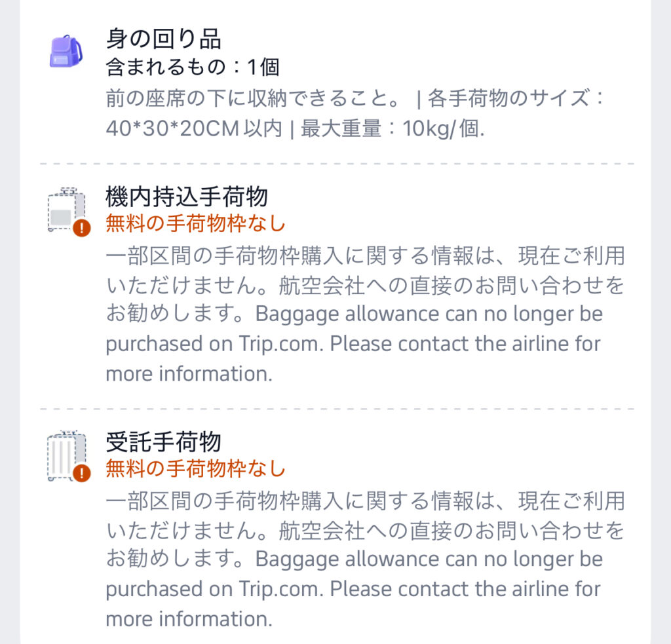
Task: Click the Japanese notice under 受託手荷物
Action: coord(366,529)
